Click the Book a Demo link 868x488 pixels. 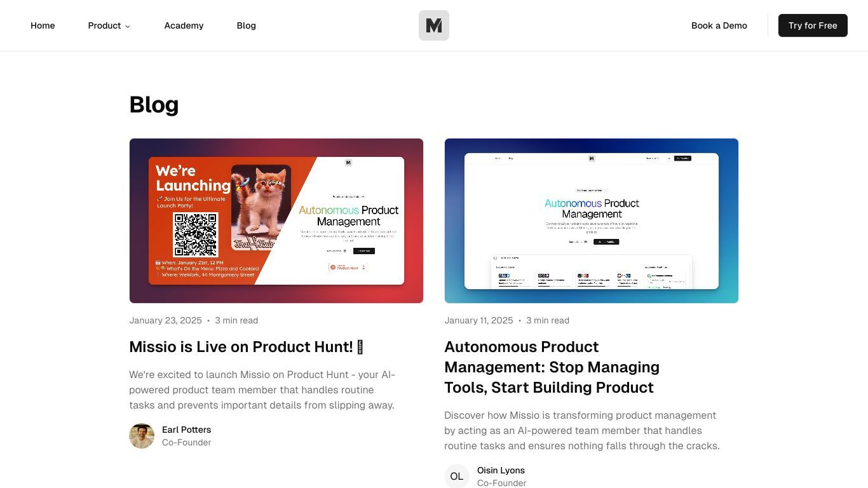pos(719,25)
